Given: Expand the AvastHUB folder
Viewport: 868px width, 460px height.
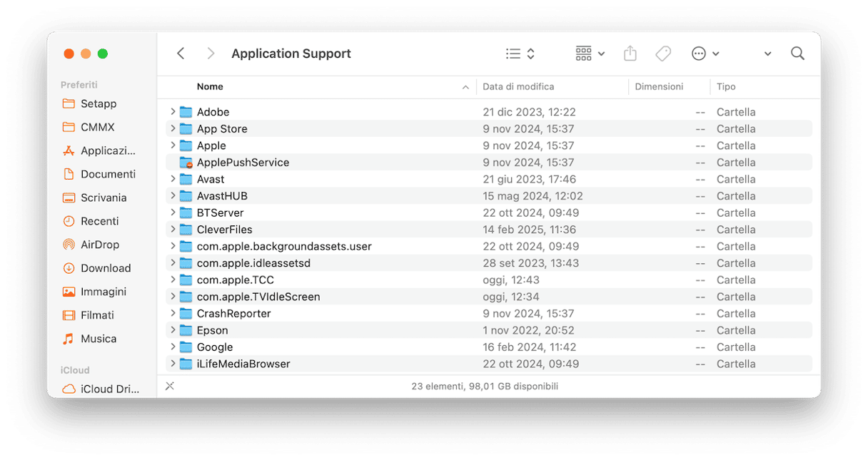Looking at the screenshot, I should 173,196.
